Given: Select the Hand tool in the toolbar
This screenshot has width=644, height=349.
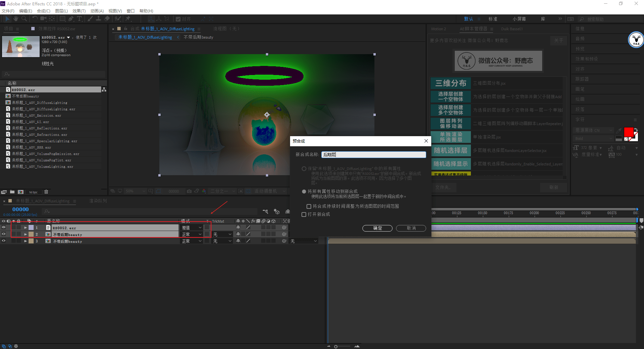Looking at the screenshot, I should click(x=15, y=19).
